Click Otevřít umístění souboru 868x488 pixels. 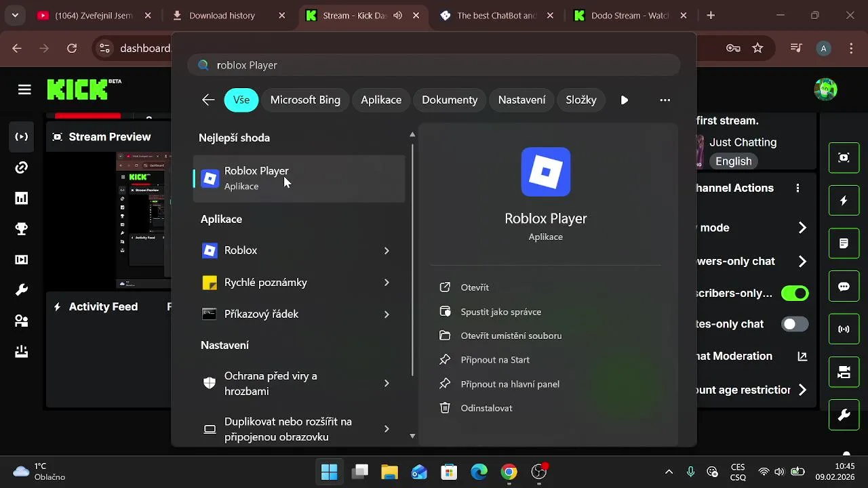click(511, 335)
